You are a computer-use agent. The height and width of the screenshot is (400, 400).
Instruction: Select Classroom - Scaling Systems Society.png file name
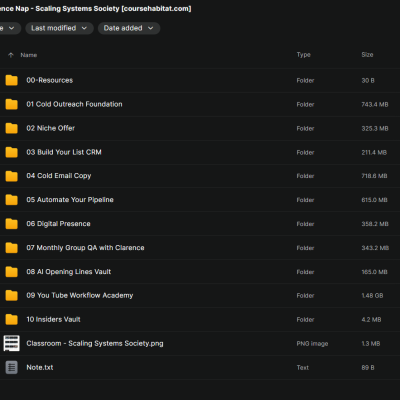95,344
